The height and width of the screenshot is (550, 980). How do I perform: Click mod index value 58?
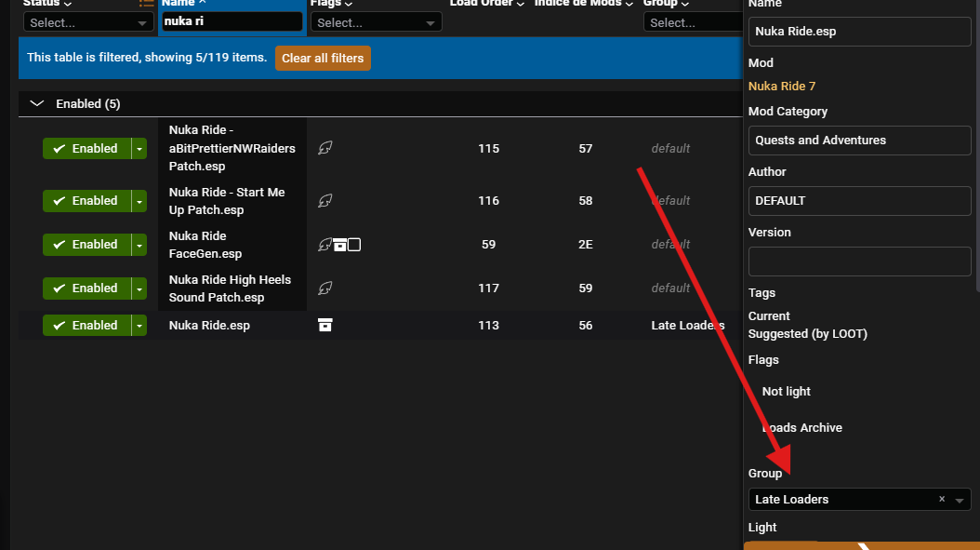[586, 201]
